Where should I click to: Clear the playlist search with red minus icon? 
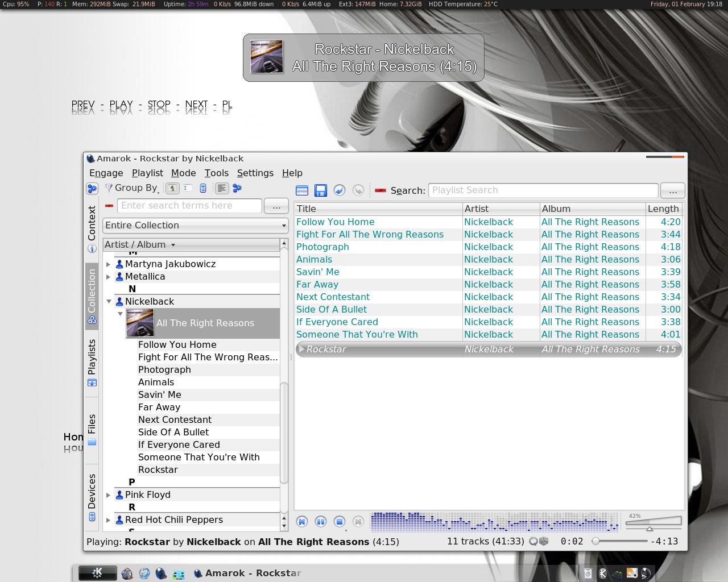point(380,190)
